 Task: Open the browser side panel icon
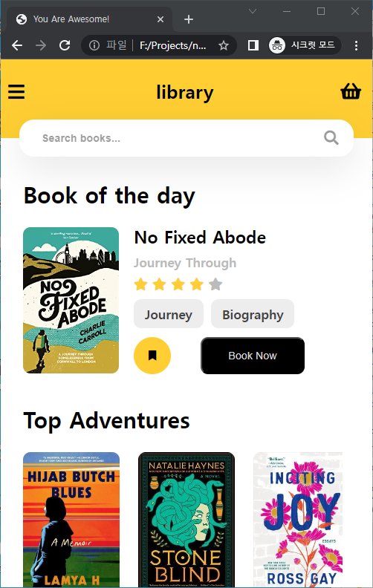click(x=253, y=45)
